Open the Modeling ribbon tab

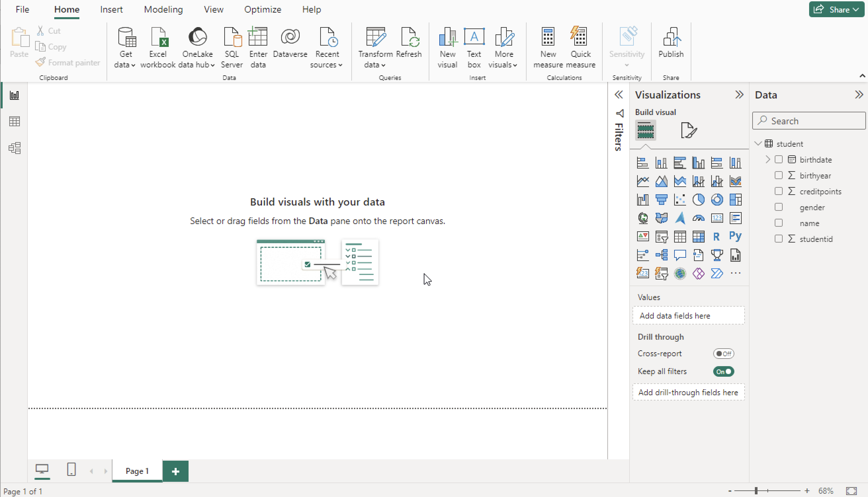click(163, 10)
